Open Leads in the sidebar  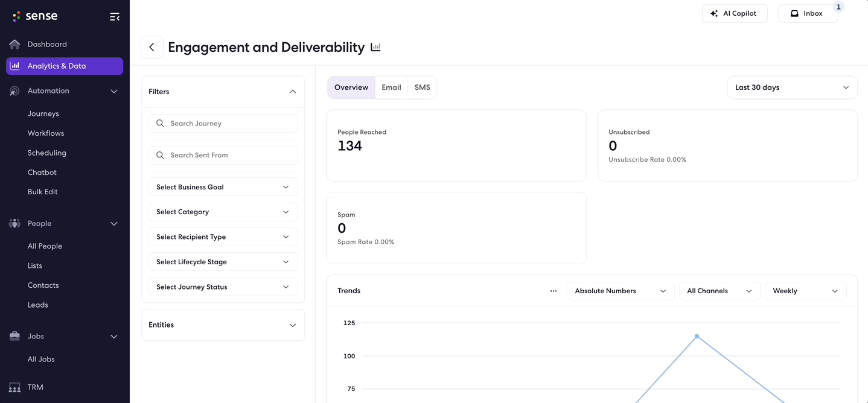click(38, 305)
